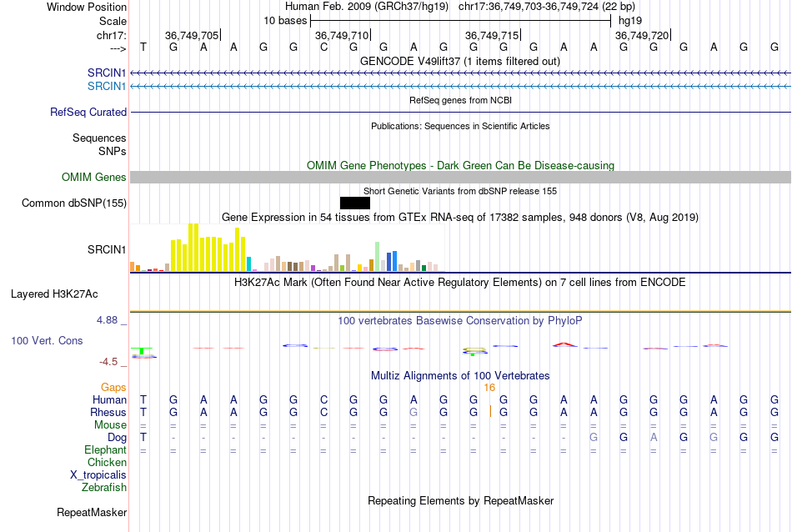The width and height of the screenshot is (792, 532).
Task: Click the Mouse species row label
Action: tap(110, 425)
